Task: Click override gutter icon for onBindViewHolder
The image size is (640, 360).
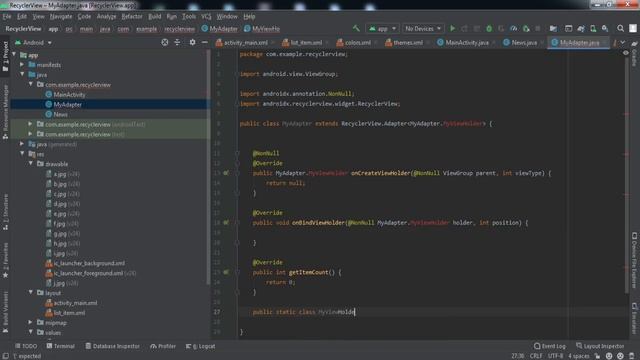Action: [226, 223]
